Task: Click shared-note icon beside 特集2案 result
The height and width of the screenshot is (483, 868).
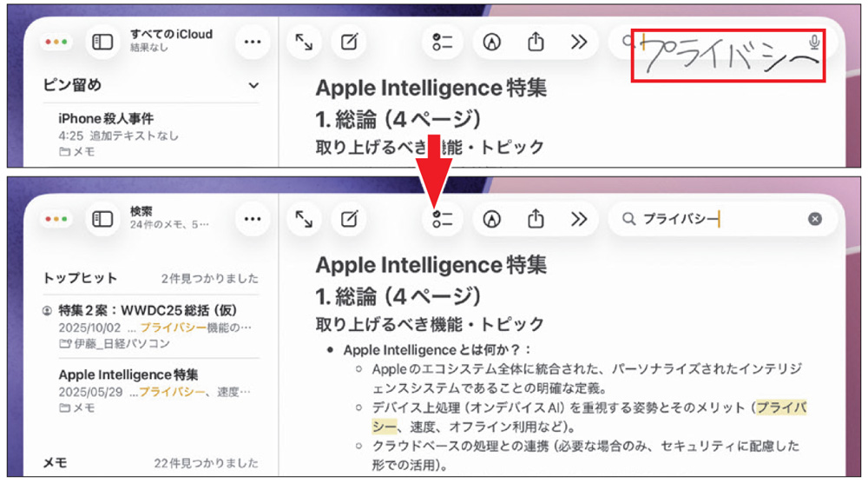Action: click(48, 311)
